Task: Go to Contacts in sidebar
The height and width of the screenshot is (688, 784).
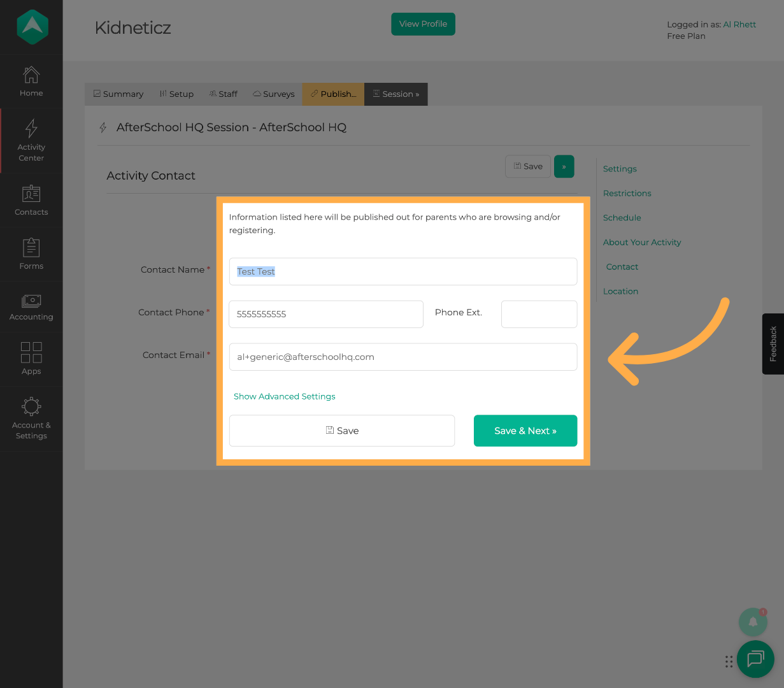Action: [31, 194]
